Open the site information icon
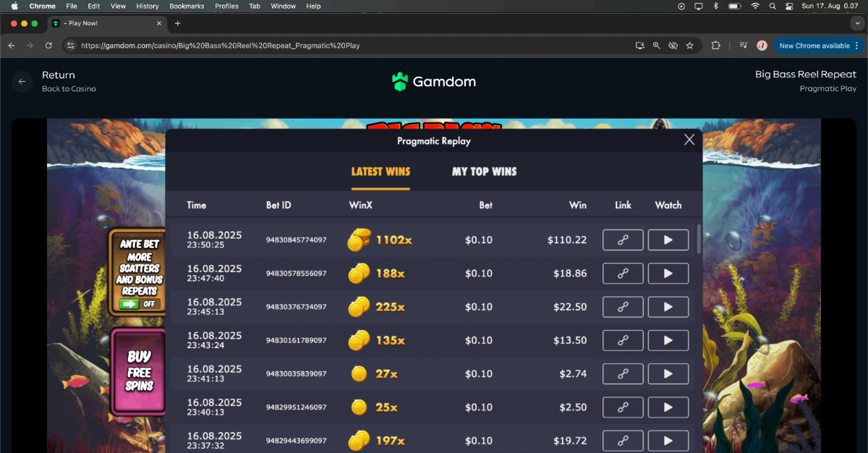868x453 pixels. [70, 46]
